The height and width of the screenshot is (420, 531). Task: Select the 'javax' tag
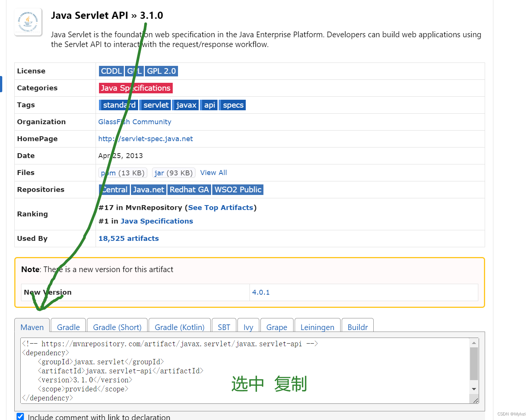point(186,105)
